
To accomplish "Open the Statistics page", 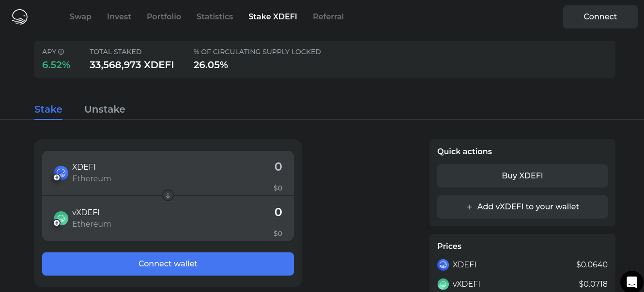I will click(215, 16).
